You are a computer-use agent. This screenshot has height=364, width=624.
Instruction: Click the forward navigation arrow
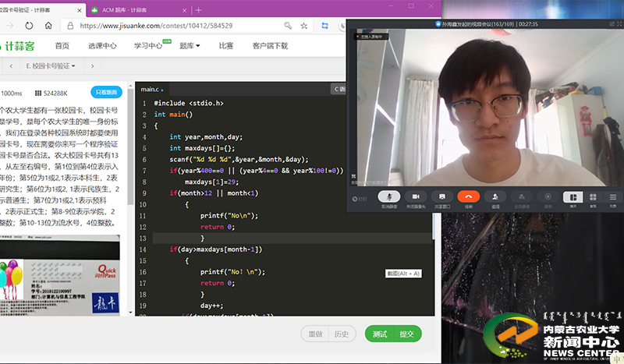10,26
